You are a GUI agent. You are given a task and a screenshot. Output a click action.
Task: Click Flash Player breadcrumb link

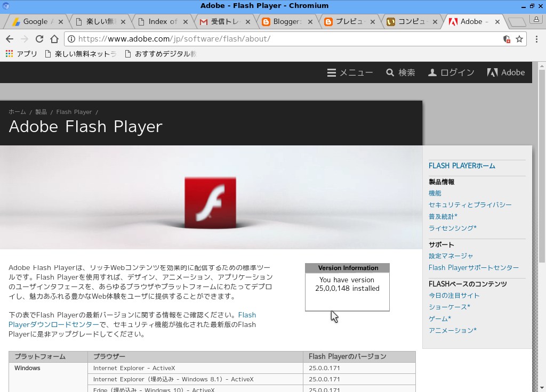[x=74, y=112]
